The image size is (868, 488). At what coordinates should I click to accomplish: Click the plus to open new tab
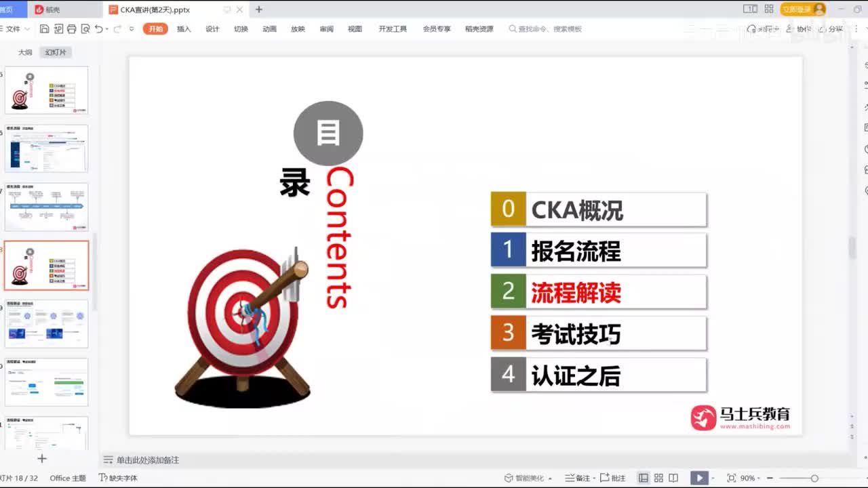click(258, 9)
